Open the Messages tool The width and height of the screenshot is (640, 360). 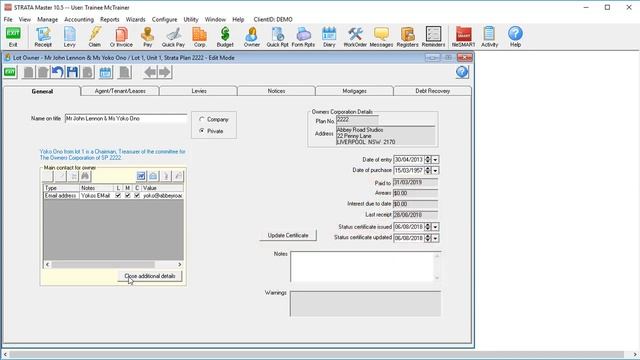[381, 37]
